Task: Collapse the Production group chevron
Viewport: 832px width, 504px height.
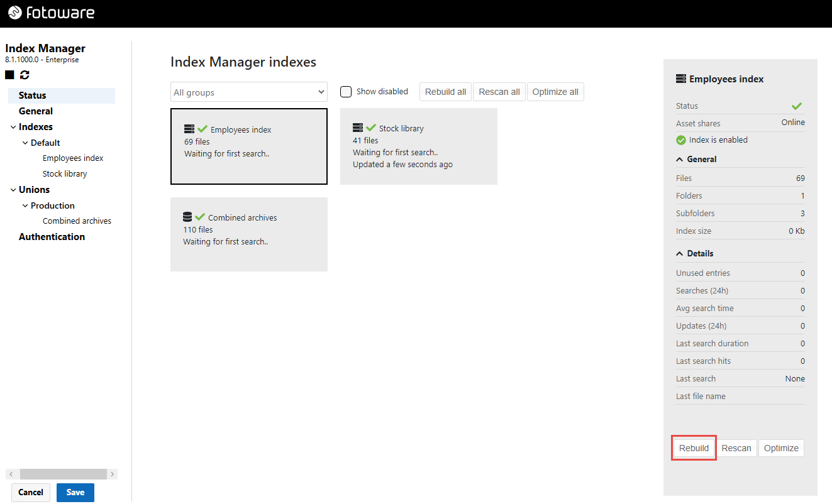Action: (25, 205)
